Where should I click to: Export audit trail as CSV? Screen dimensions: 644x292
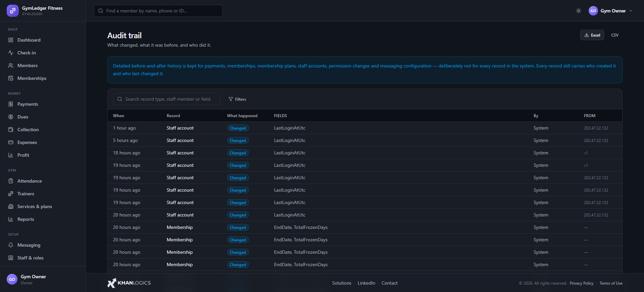615,35
